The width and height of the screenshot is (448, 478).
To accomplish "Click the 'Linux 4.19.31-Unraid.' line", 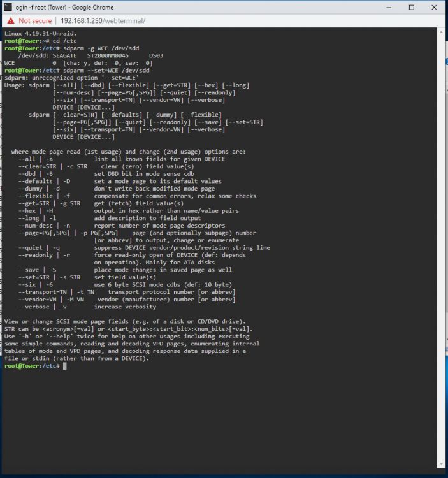I will pyautogui.click(x=41, y=34).
